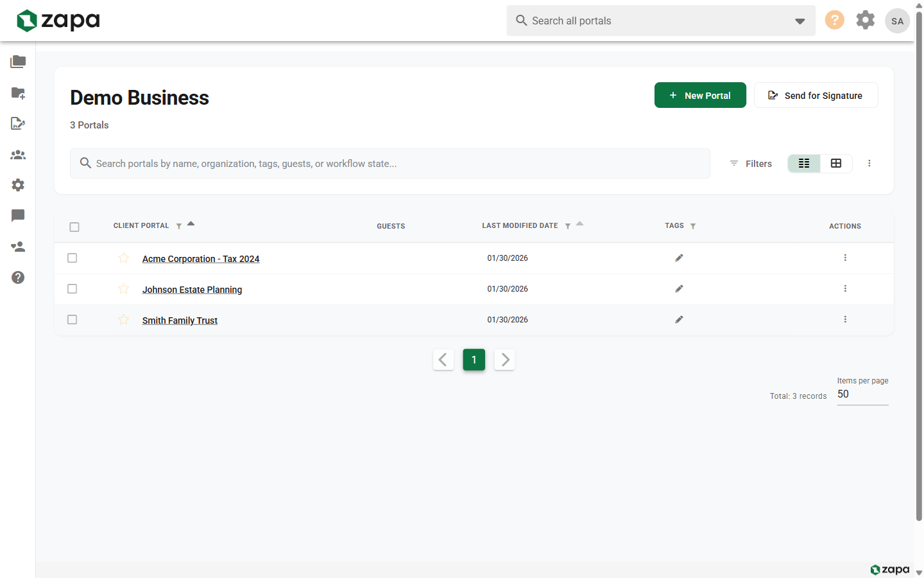This screenshot has width=924, height=578.
Task: Sort ascending by Client Portal arrow
Action: (191, 223)
